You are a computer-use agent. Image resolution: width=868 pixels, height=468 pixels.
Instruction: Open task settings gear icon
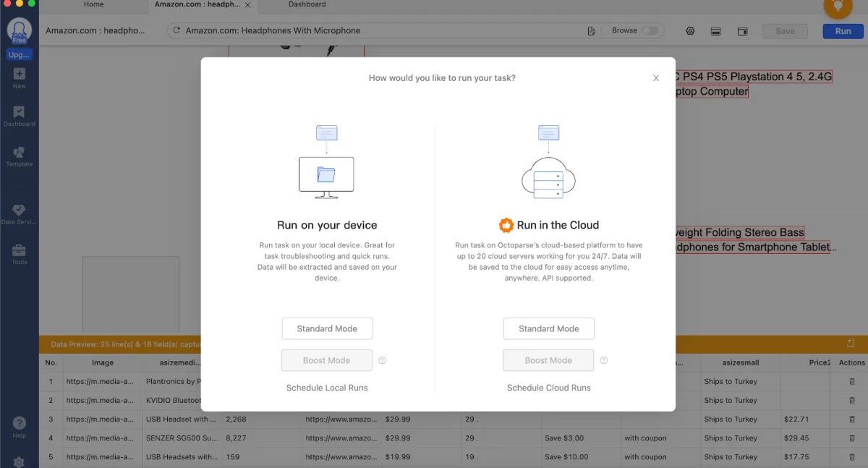click(691, 31)
